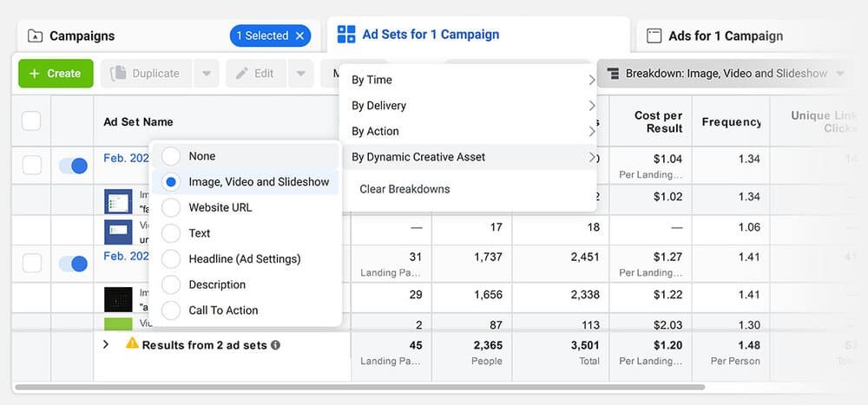Select the Description radio option

171,285
